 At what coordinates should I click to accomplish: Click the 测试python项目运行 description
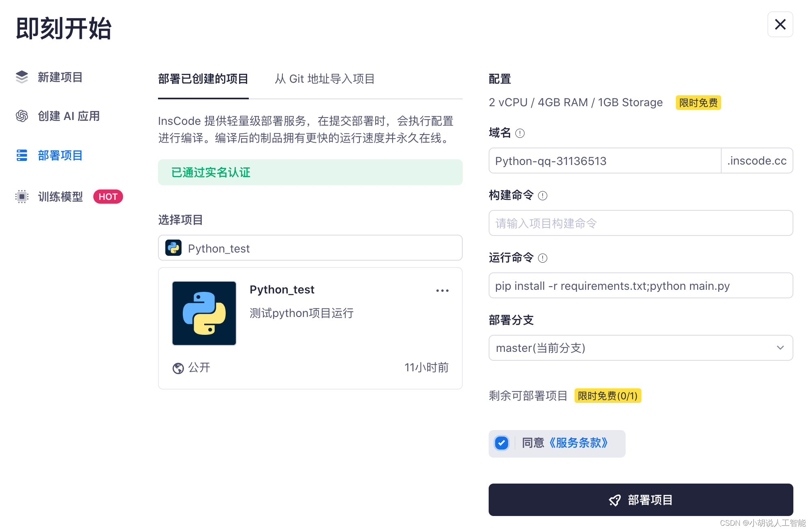click(301, 313)
